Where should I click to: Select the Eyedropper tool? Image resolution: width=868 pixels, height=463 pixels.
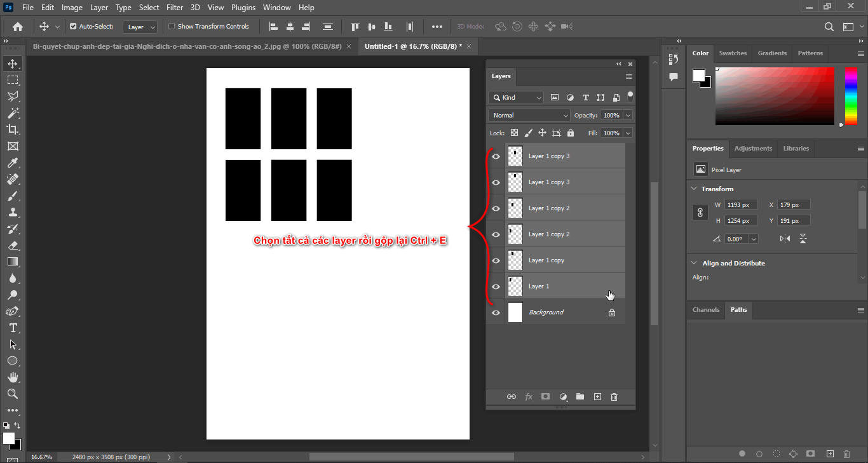point(13,163)
